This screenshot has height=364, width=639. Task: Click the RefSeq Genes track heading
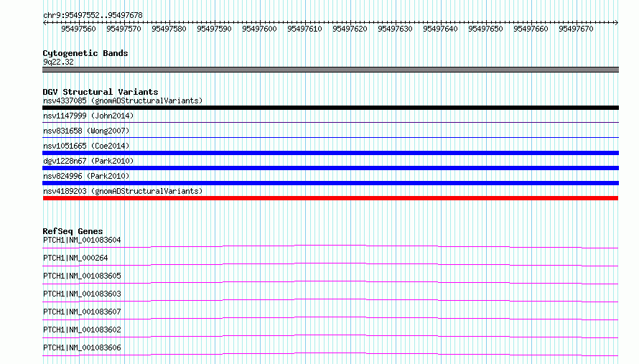click(73, 231)
